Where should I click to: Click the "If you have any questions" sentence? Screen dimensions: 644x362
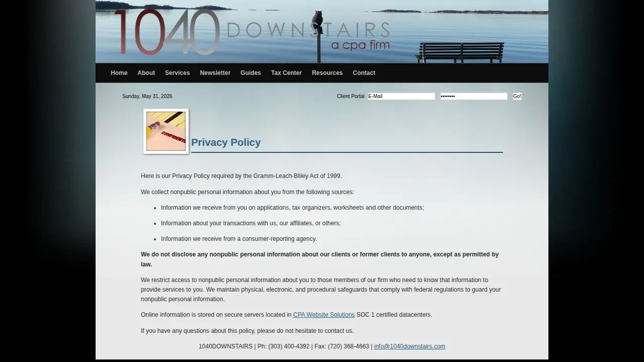point(247,331)
